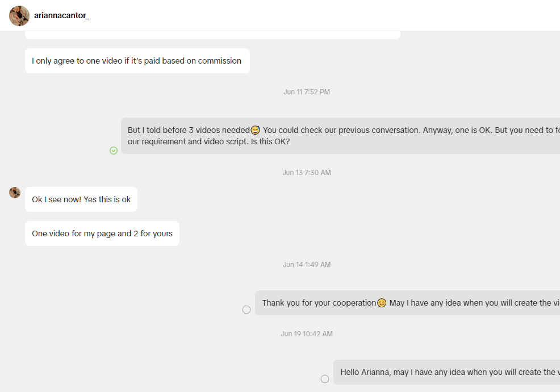Screen dimensions: 560x392
Task: Click the 'Jun 19 10:42 AM' timestamp
Action: tap(307, 334)
